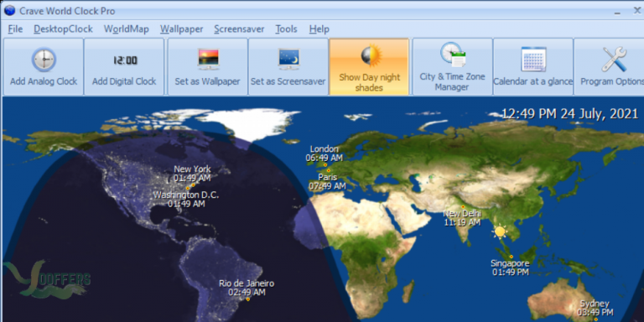Open the Help menu
Viewport: 644px width, 322px height.
[319, 29]
